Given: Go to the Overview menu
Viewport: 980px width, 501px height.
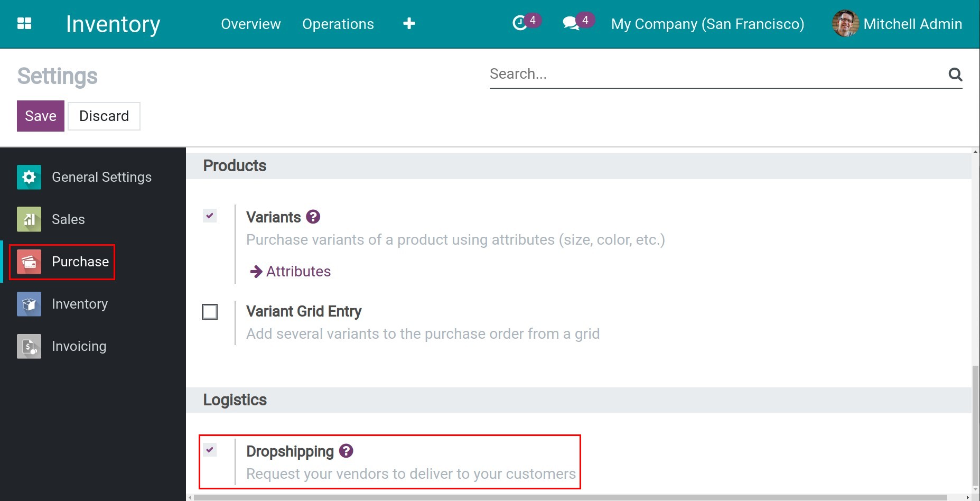Looking at the screenshot, I should pyautogui.click(x=250, y=24).
